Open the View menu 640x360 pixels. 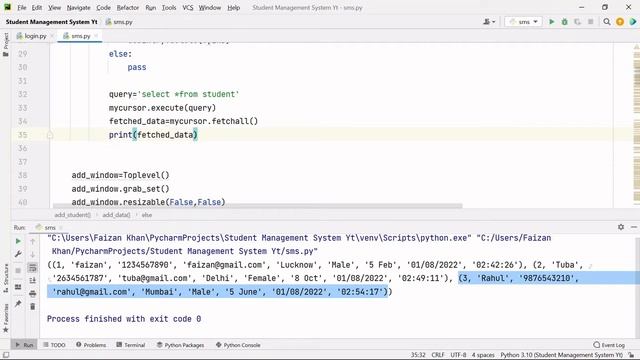(x=54, y=7)
